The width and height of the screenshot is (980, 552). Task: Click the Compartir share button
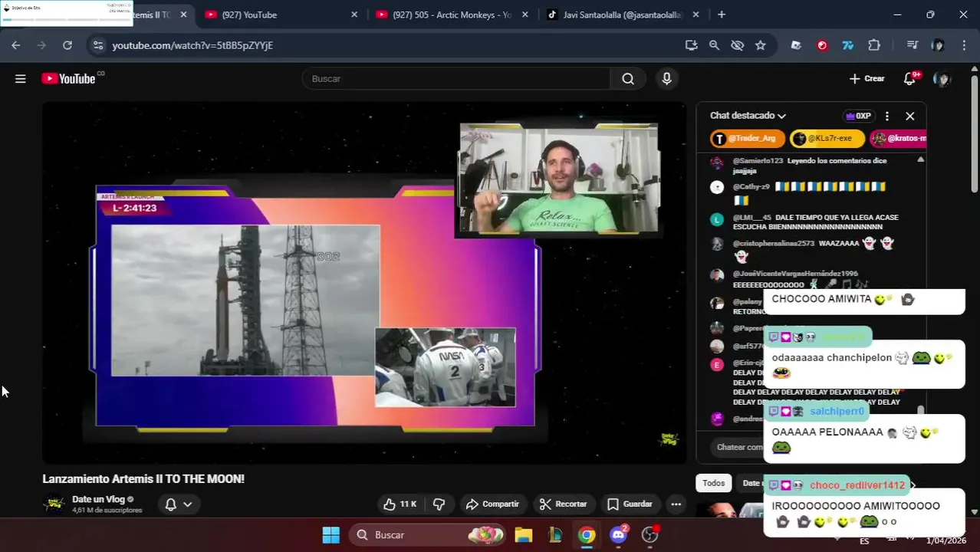492,504
